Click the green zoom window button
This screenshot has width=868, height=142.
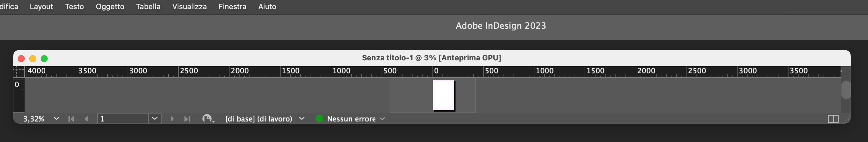click(44, 59)
